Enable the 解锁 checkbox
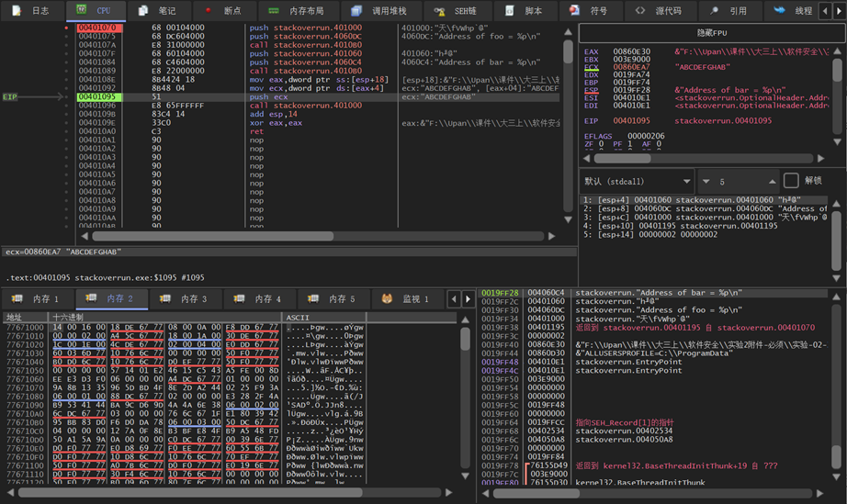 [x=791, y=181]
